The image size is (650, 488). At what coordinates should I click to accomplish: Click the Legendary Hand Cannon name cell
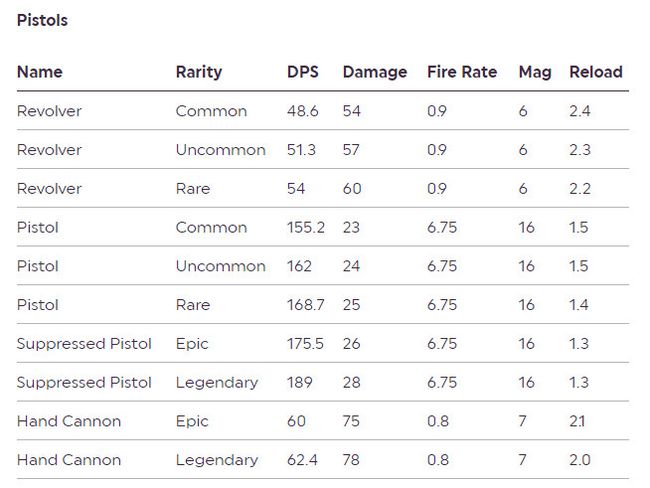coord(69,460)
